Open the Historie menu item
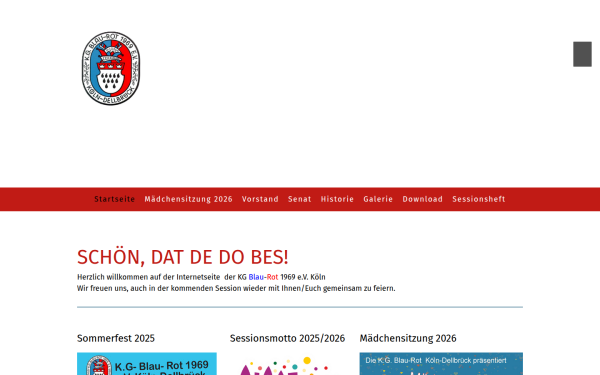 pos(337,199)
